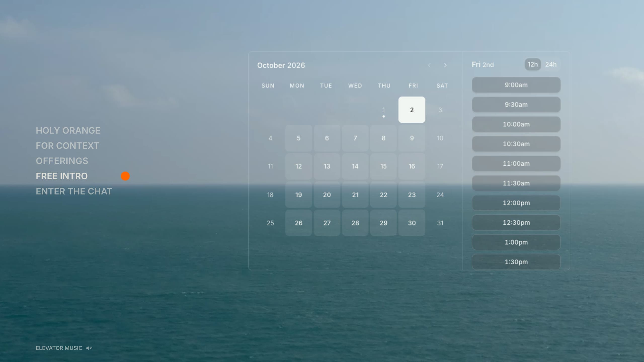Screen dimensions: 644x362
Task: Select the highlighted date 2 in October
Action: (x=412, y=110)
